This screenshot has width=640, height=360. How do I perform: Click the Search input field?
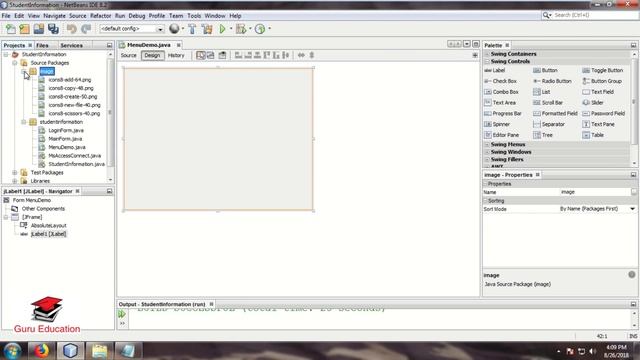(x=594, y=15)
